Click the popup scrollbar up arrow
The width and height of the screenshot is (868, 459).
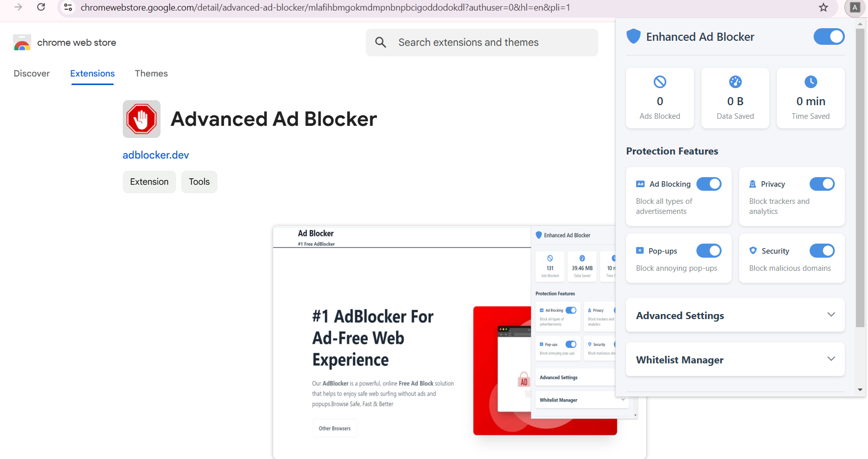(860, 23)
